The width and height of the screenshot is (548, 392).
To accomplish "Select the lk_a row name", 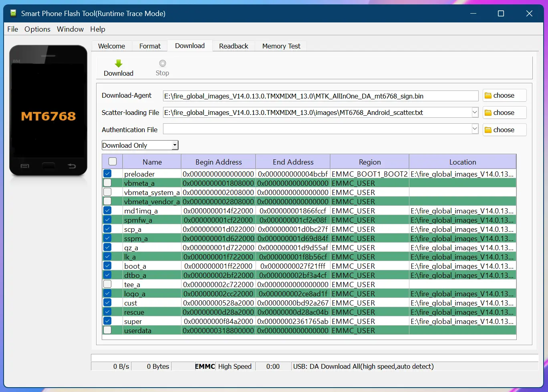I will [x=130, y=257].
